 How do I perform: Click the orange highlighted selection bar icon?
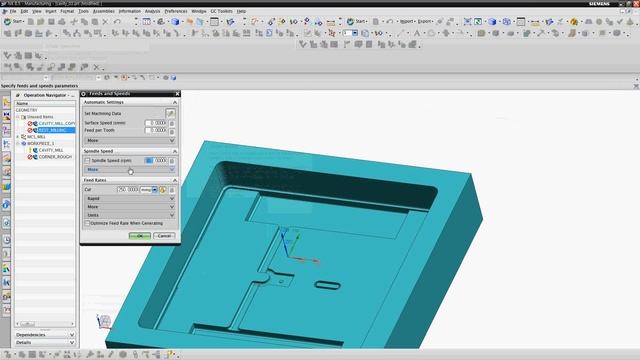pyautogui.click(x=124, y=78)
